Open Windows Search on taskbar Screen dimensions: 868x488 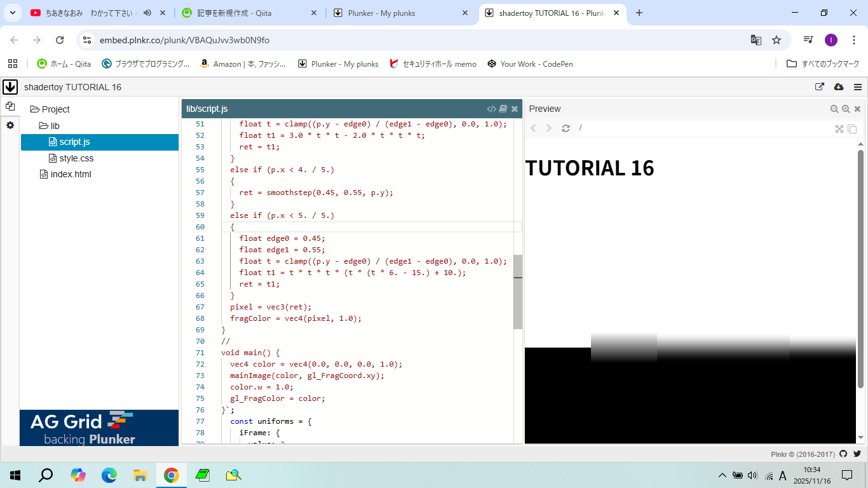coord(46,475)
